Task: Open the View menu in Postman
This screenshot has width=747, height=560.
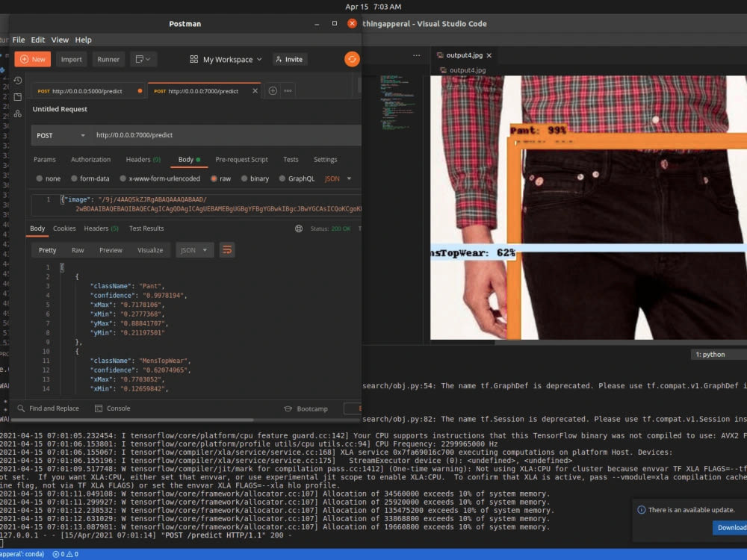Action: [60, 40]
